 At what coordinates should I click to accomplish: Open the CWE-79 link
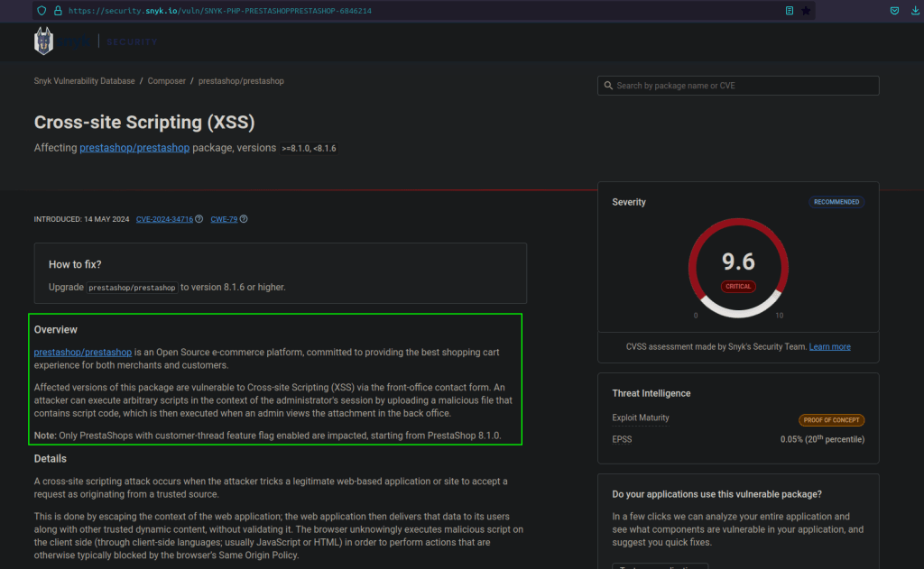point(223,219)
